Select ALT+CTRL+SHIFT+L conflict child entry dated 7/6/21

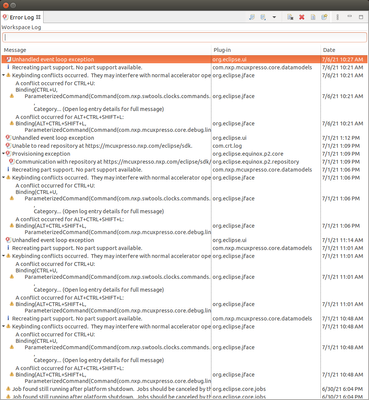point(184,123)
